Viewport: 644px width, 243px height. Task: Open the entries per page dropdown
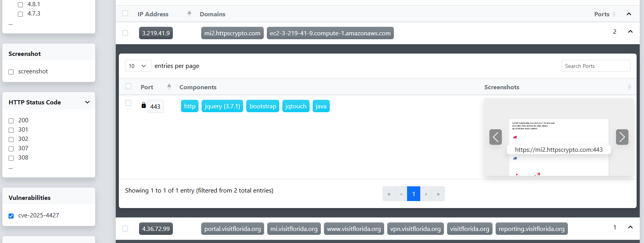click(x=138, y=66)
